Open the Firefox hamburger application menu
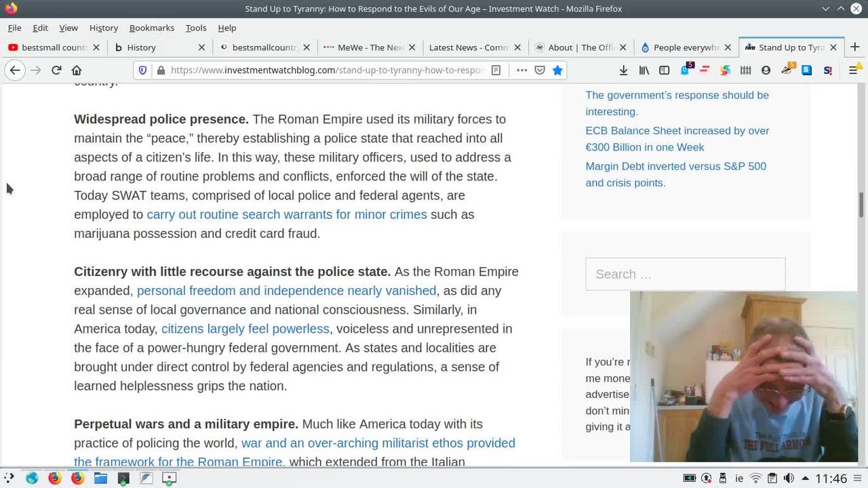This screenshot has height=488, width=868. (x=854, y=70)
